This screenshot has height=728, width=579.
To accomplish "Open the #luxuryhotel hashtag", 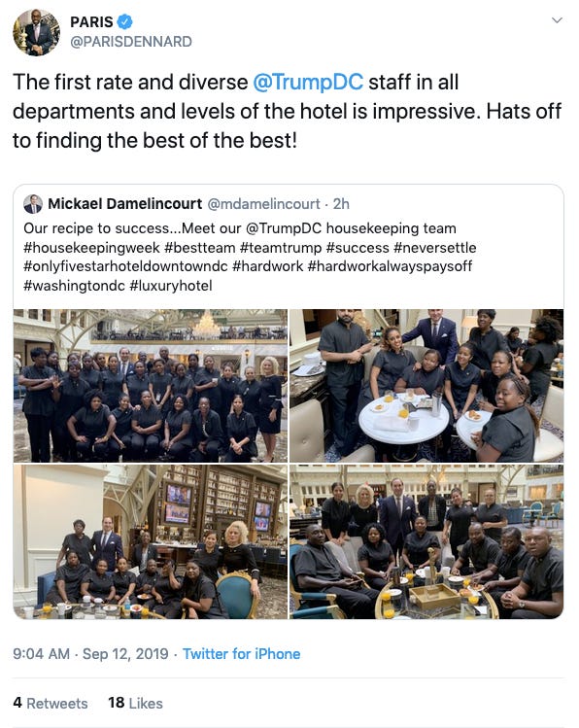I will click(x=171, y=286).
